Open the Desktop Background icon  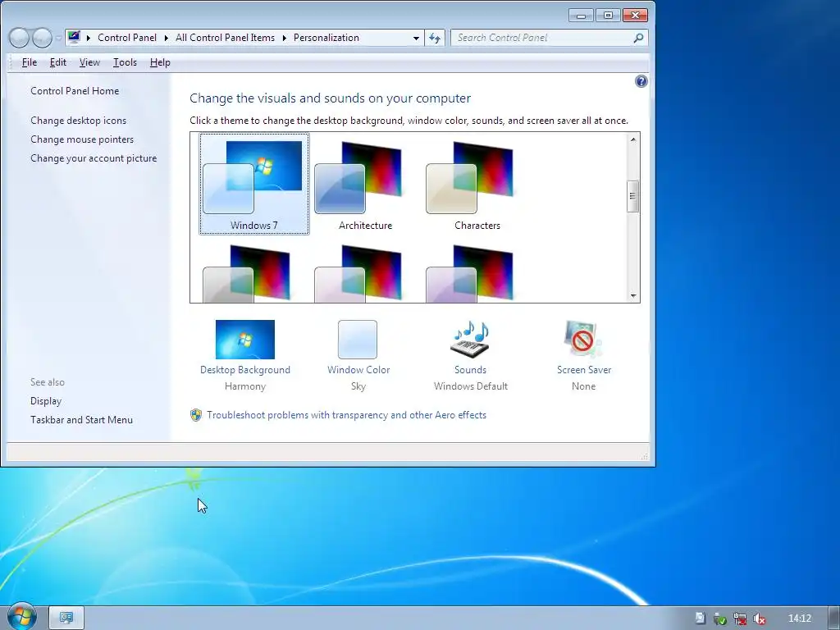[x=244, y=340]
